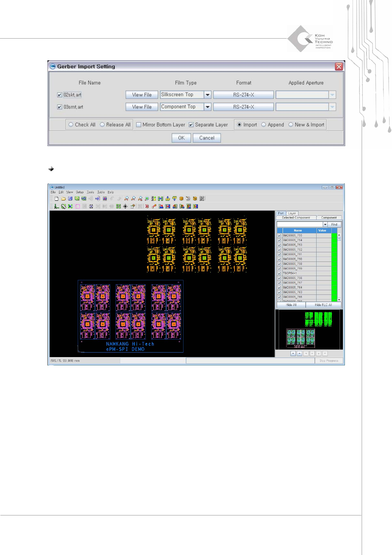392x555 pixels.
Task: Enable the Mirror Bottom Layer checkbox
Action: coord(139,125)
